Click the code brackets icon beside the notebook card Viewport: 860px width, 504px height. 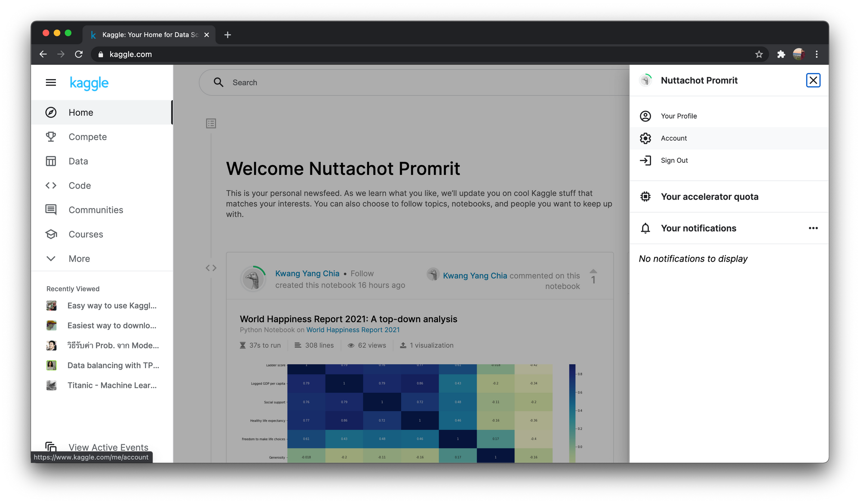(x=211, y=268)
